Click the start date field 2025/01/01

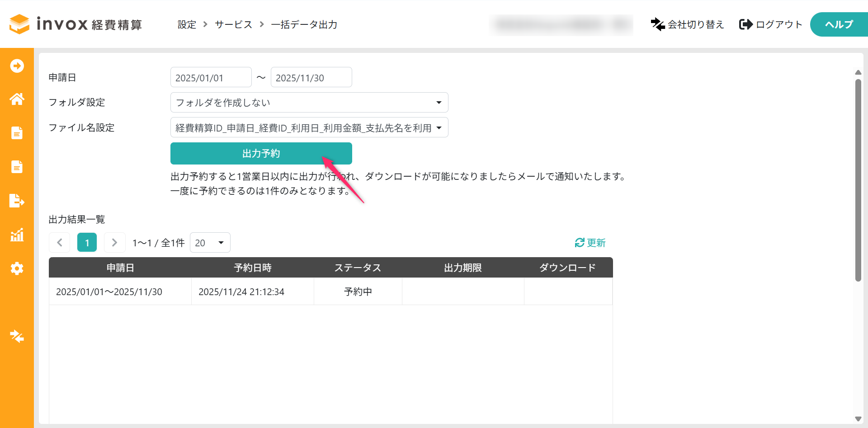[211, 78]
